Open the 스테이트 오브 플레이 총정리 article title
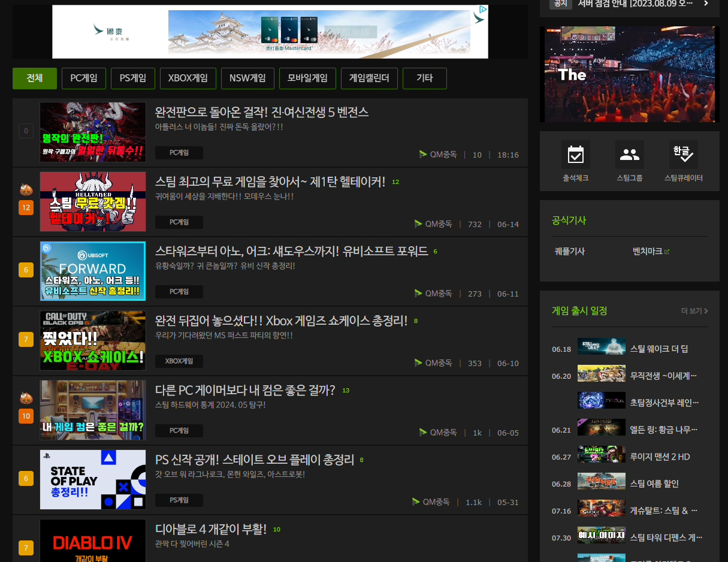This screenshot has width=728, height=562. [255, 460]
